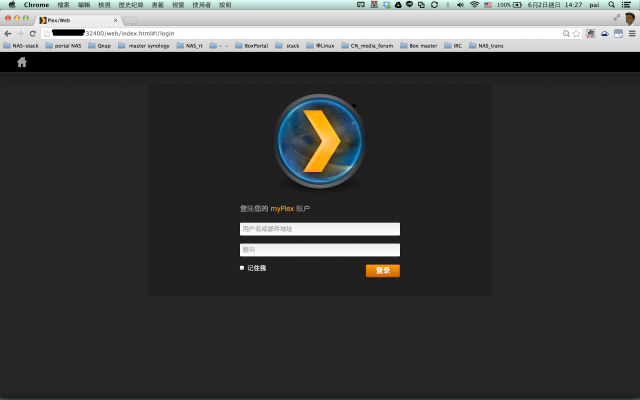
Task: Click the page icon in address bar
Action: pyautogui.click(x=47, y=33)
